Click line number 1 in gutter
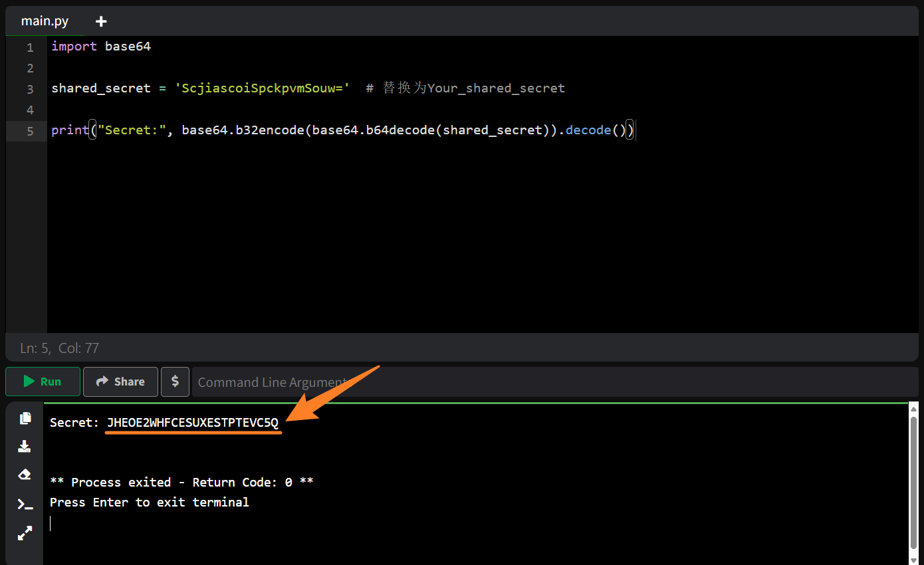This screenshot has height=565, width=924. 30,48
